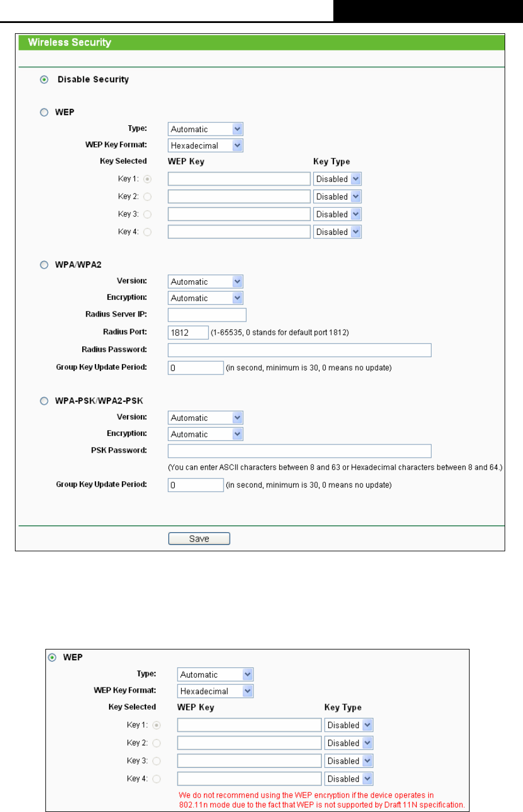This screenshot has height=812, width=523.
Task: Choose the WPA-PSK/WPA2-PSK security option
Action: coord(44,401)
